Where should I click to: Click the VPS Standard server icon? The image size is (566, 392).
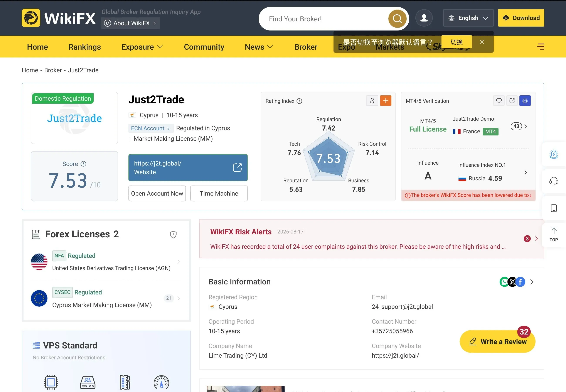[x=36, y=345]
